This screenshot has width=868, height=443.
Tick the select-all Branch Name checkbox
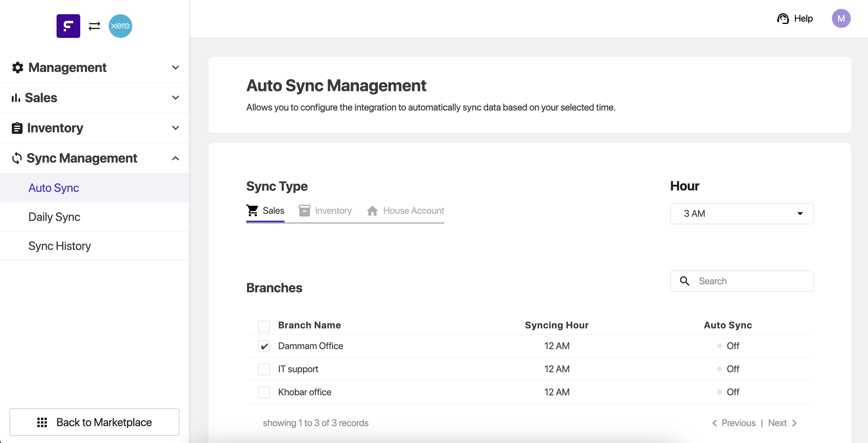coord(264,326)
